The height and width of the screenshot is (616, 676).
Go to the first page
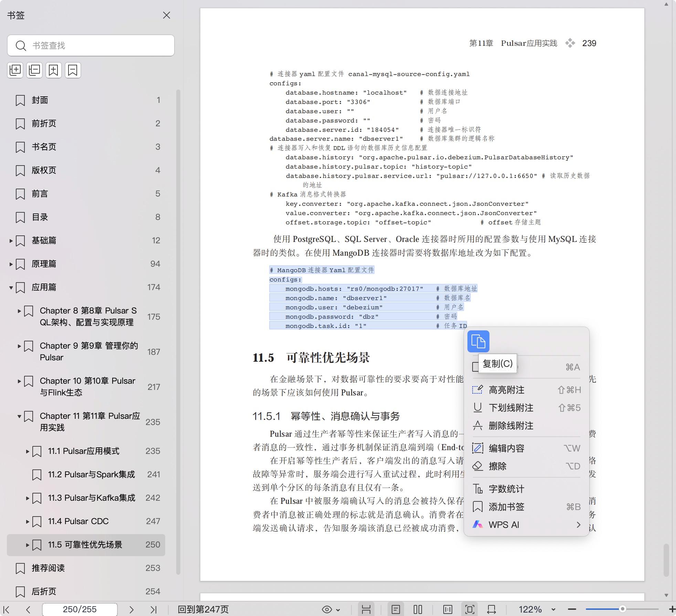coord(7,609)
